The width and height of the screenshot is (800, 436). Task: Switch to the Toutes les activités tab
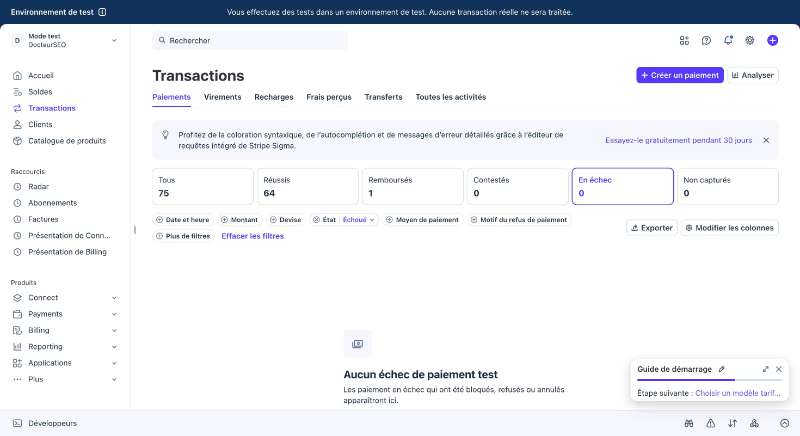pos(451,97)
